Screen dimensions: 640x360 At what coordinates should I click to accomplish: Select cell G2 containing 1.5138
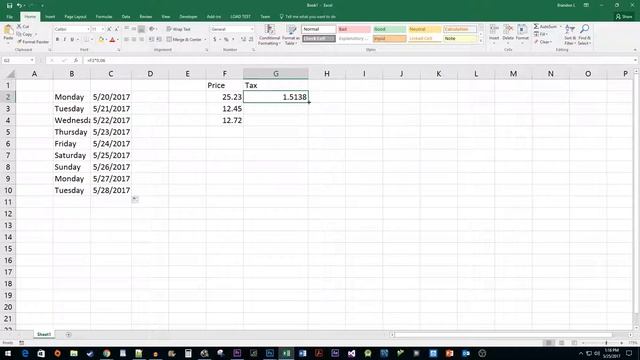click(276, 97)
